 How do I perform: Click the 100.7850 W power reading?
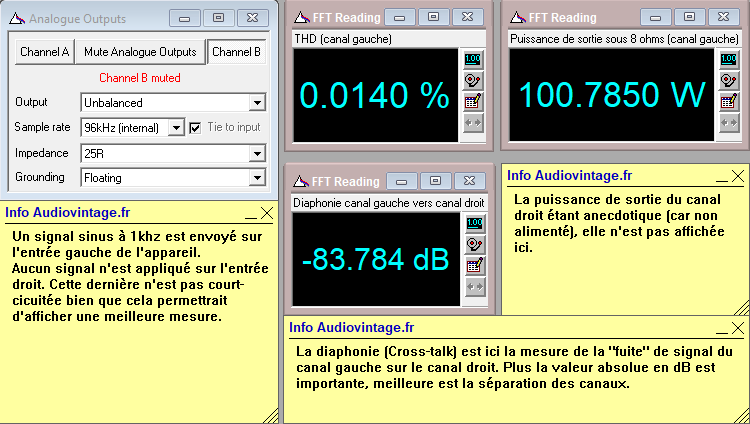click(612, 94)
